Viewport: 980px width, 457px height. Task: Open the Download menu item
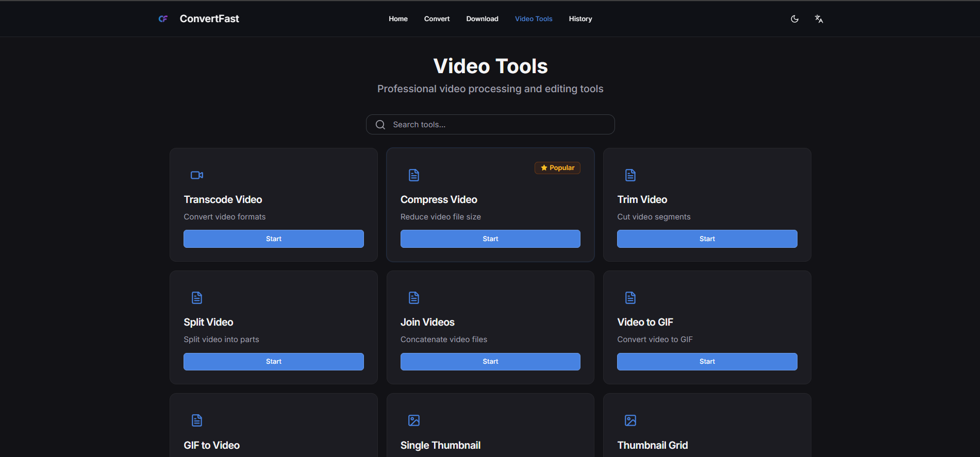482,19
